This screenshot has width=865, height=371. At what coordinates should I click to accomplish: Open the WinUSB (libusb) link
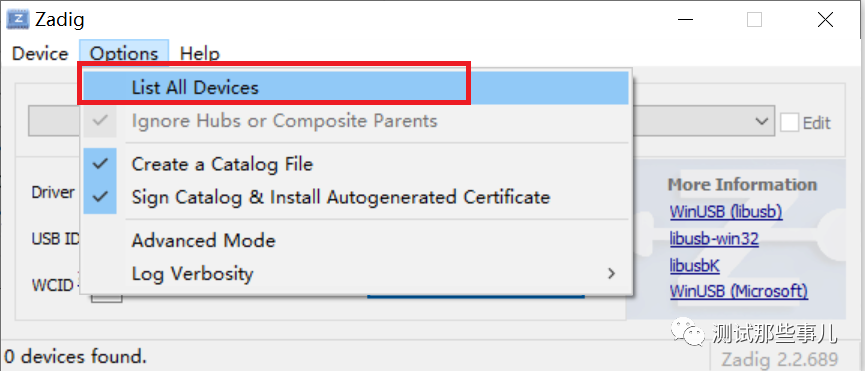[726, 211]
